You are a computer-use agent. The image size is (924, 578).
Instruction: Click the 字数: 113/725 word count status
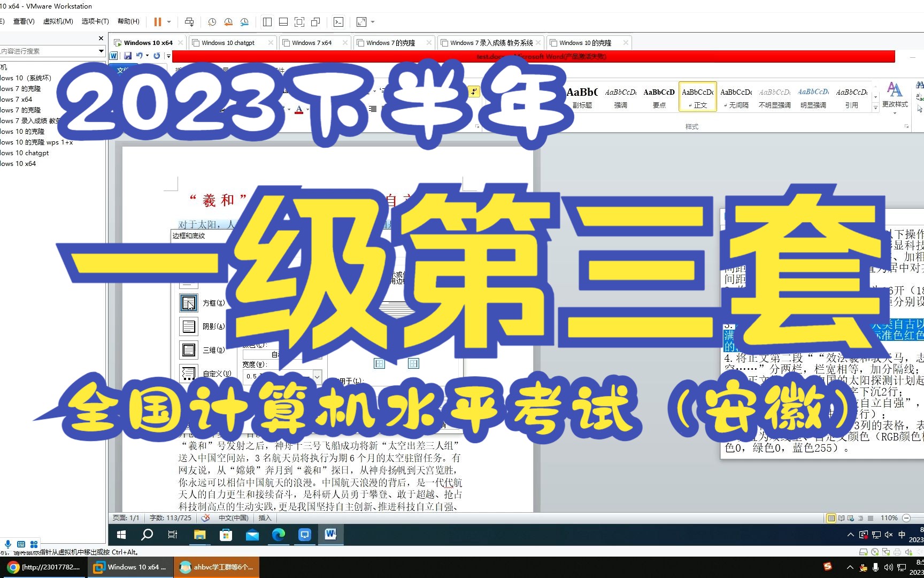(170, 518)
